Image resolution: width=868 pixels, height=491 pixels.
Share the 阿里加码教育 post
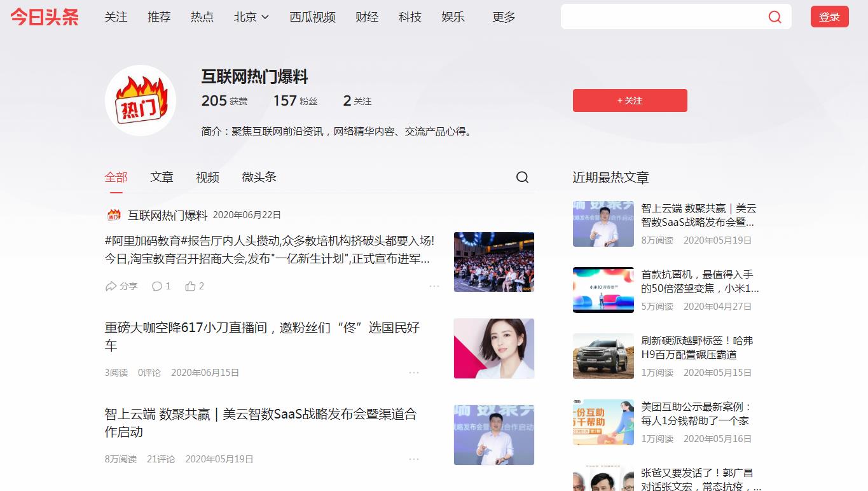click(x=121, y=286)
